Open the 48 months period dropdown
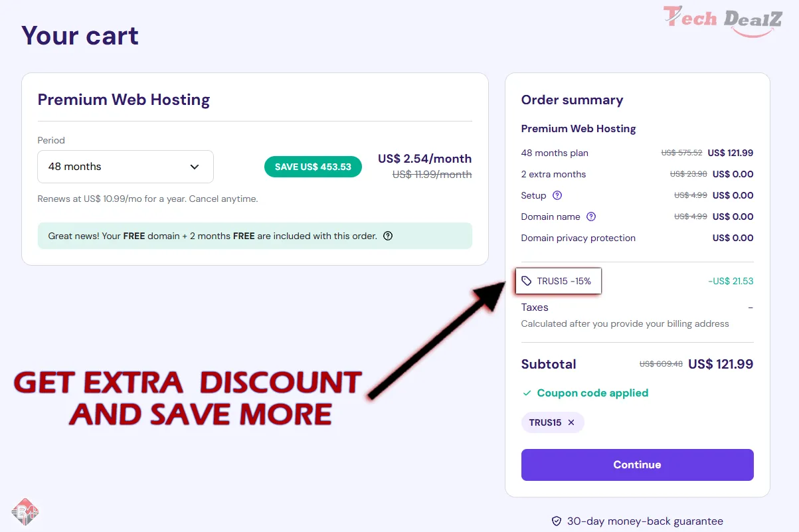Screen dimensions: 799x532 click(x=126, y=167)
